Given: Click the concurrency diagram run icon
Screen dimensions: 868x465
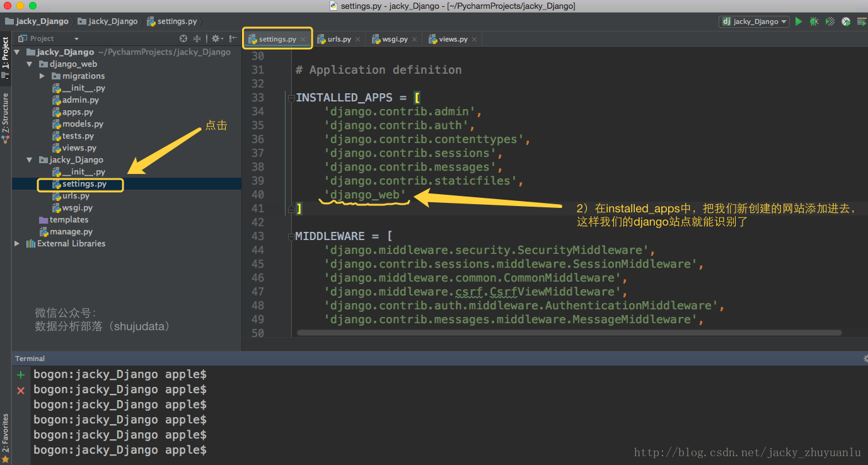Looking at the screenshot, I should click(861, 21).
